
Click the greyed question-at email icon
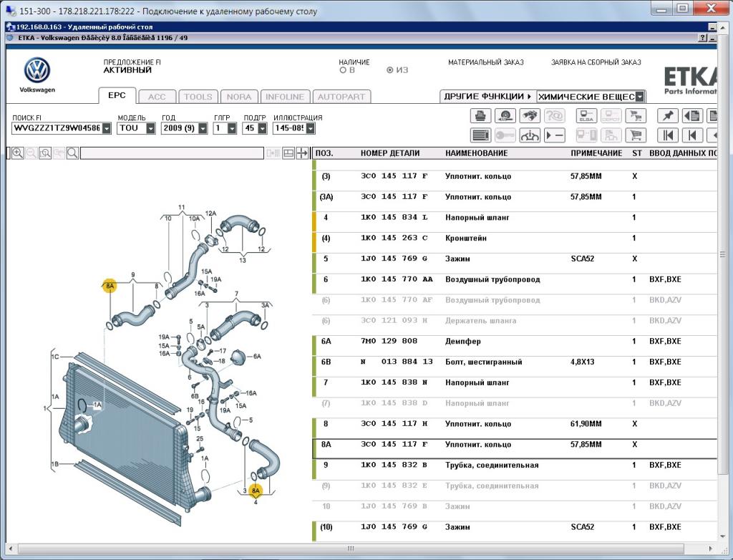[x=555, y=115]
